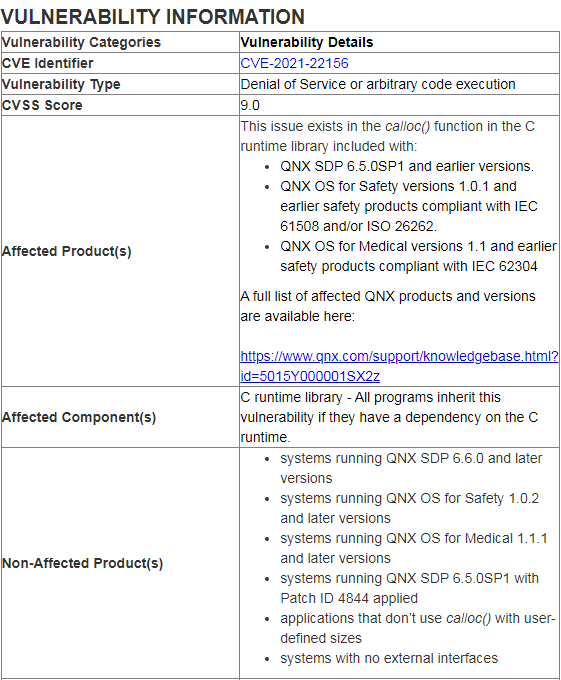Click the Patch ID 4844 applied bullet
The image size is (561, 680).
[x=409, y=588]
